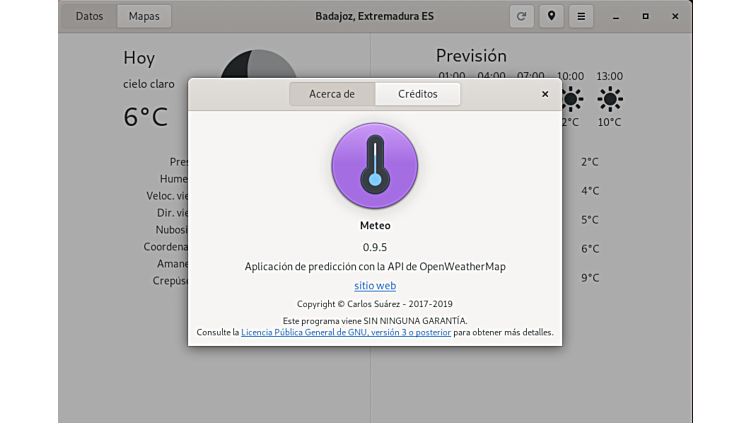Click the Badajoz, Extremadura ES title
This screenshot has width=752, height=423.
pyautogui.click(x=375, y=16)
